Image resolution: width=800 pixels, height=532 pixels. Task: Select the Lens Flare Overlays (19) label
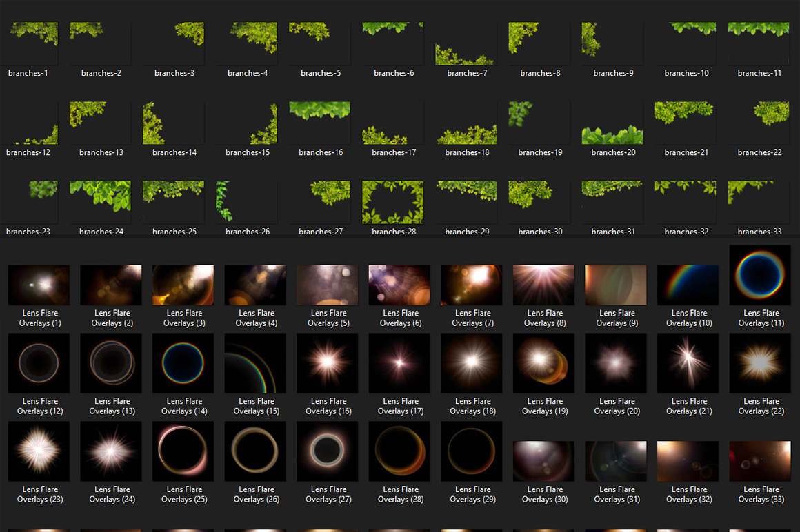[544, 406]
